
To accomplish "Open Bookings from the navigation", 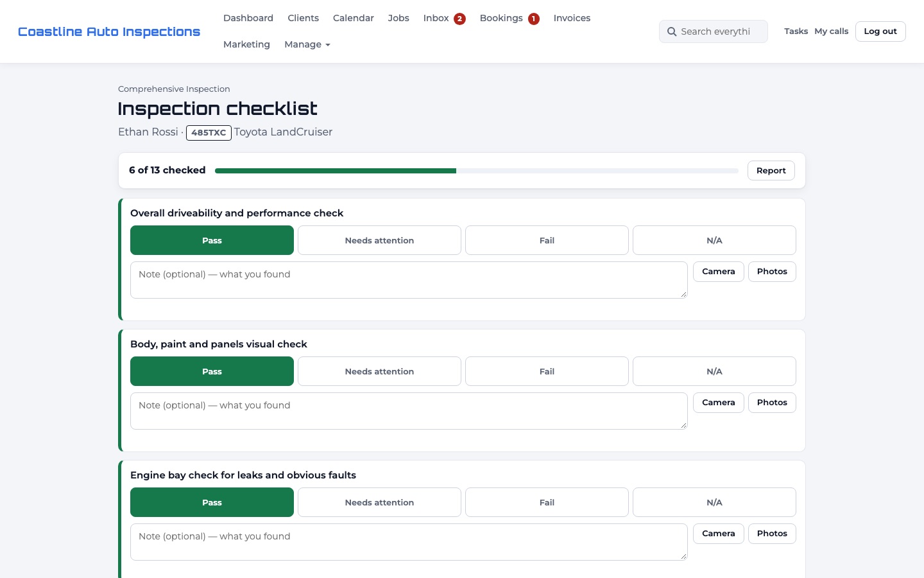I will tap(501, 18).
